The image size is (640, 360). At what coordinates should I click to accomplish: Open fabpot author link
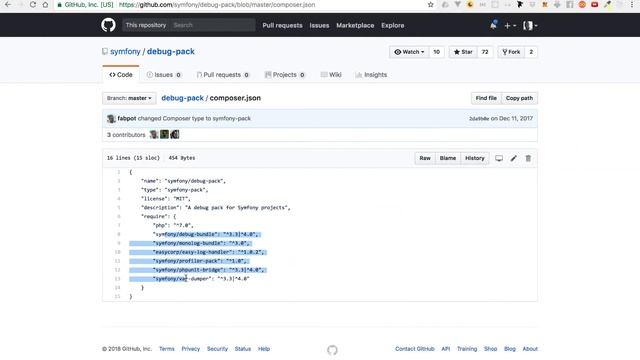(127, 118)
